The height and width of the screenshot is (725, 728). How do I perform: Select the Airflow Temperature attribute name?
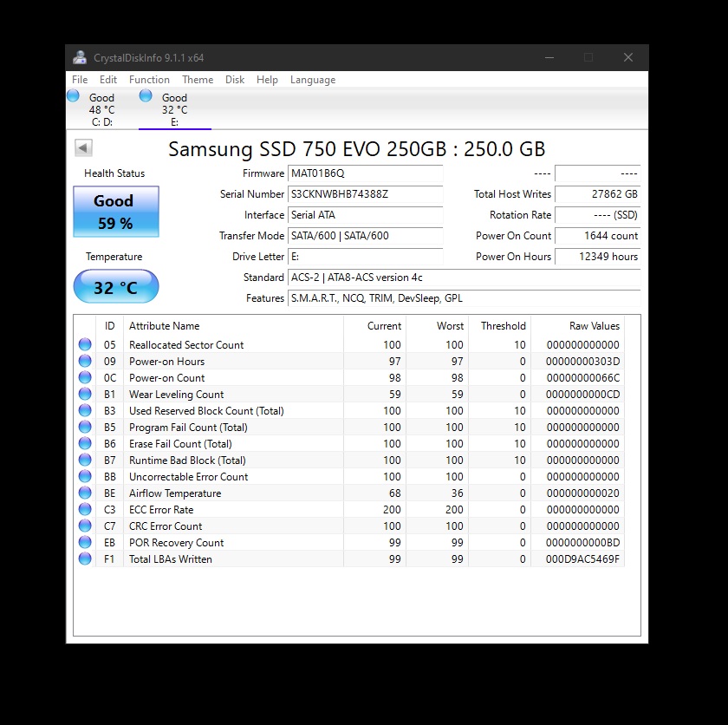(175, 493)
